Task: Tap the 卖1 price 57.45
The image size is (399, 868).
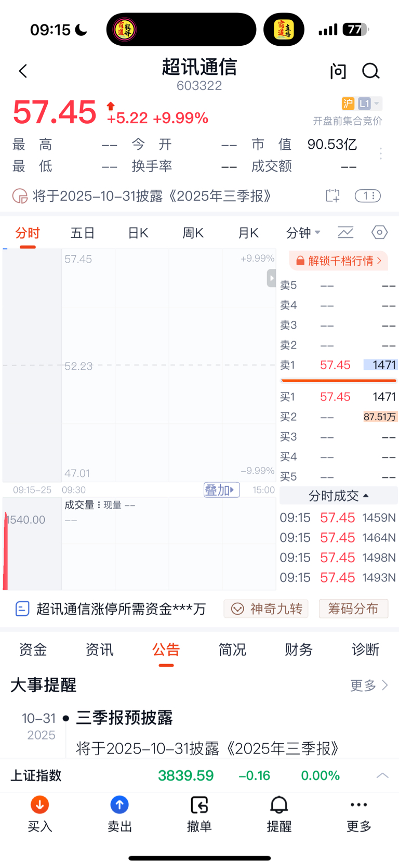Action: coord(335,365)
